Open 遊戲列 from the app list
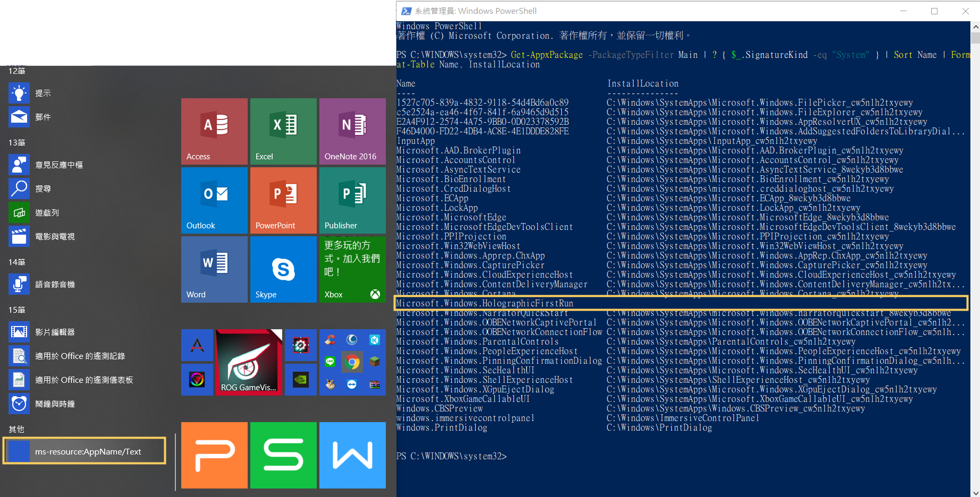The image size is (980, 497). click(x=85, y=212)
